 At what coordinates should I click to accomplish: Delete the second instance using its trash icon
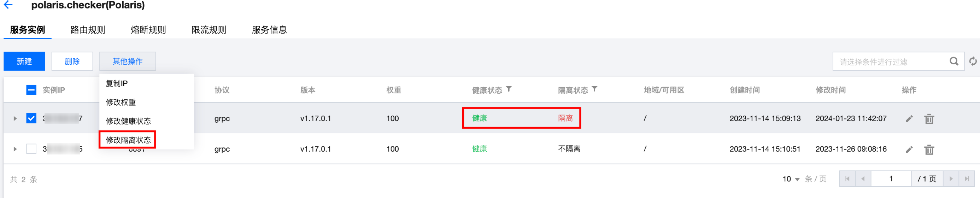click(x=929, y=149)
